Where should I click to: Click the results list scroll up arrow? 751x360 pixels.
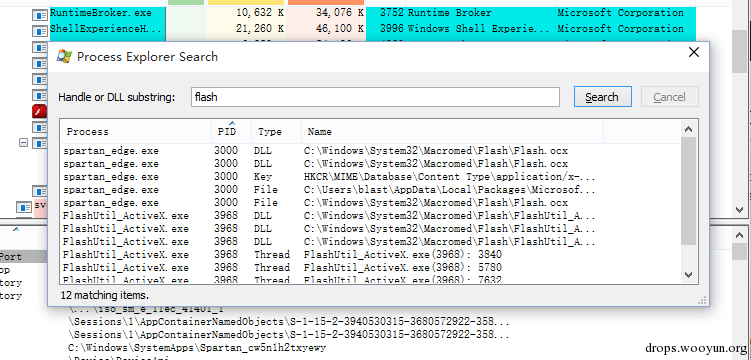689,129
